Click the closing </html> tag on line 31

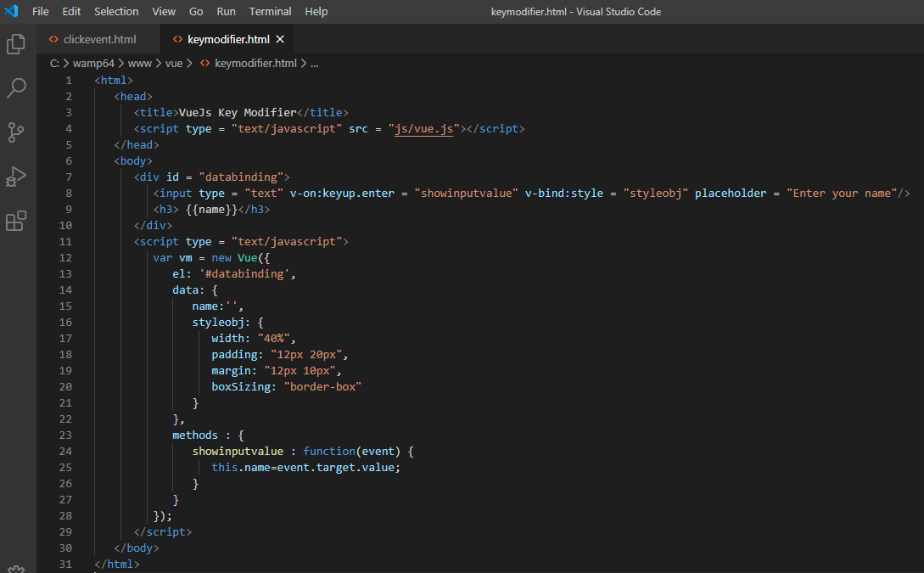coord(117,565)
